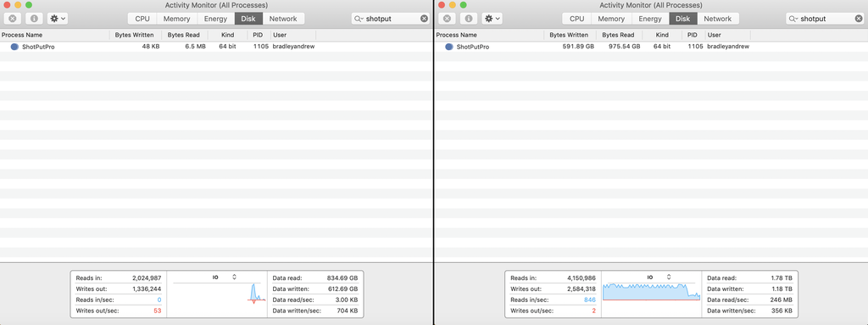Screen dimensions: 868x325
Task: Click Writes out/sec value 53
Action: [x=157, y=311]
